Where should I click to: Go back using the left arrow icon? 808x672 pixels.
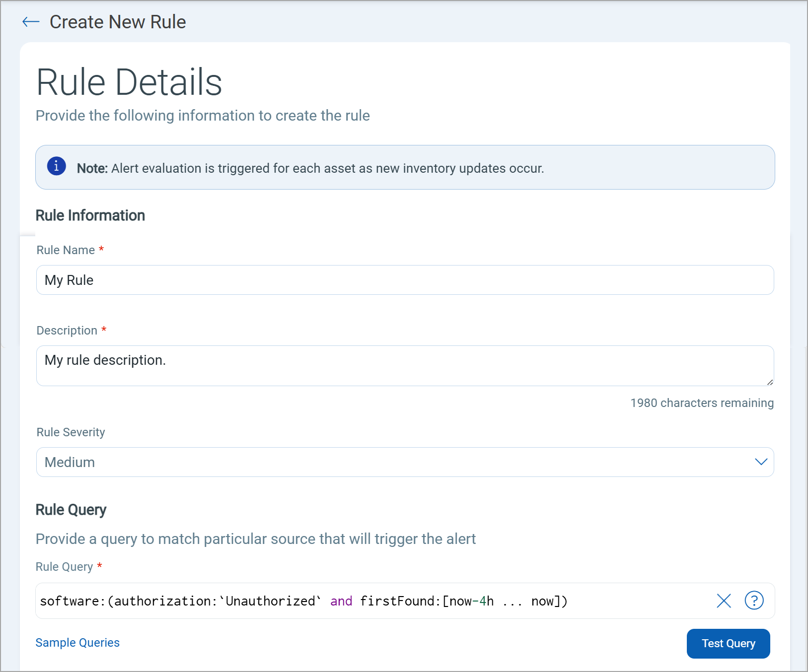pos(31,21)
